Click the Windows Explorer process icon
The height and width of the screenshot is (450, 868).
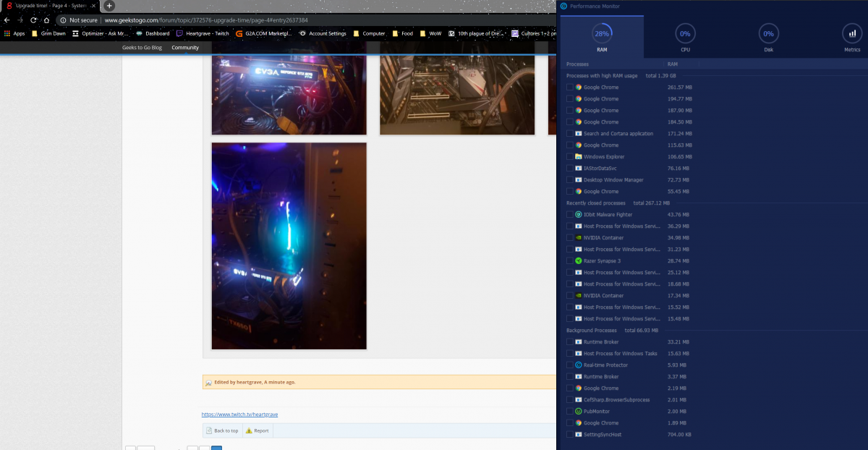point(579,157)
